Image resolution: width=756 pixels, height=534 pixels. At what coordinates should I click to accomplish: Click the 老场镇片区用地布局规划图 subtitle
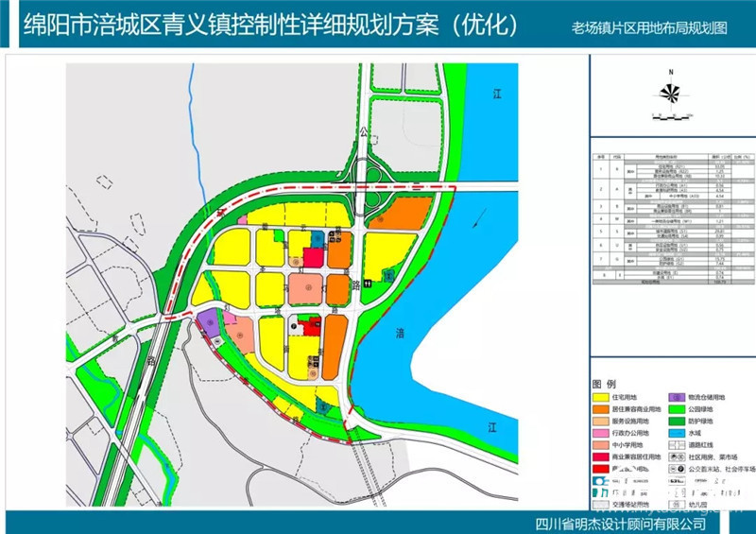tap(650, 28)
